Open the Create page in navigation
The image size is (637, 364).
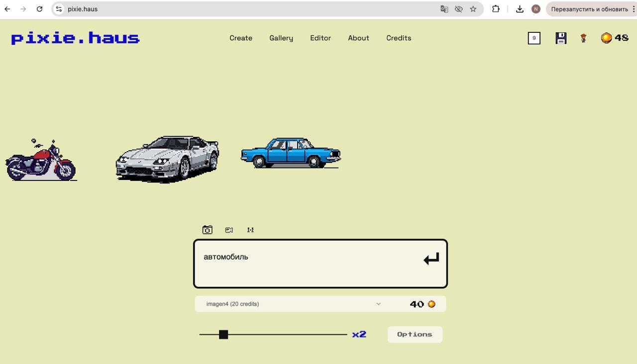(x=241, y=38)
